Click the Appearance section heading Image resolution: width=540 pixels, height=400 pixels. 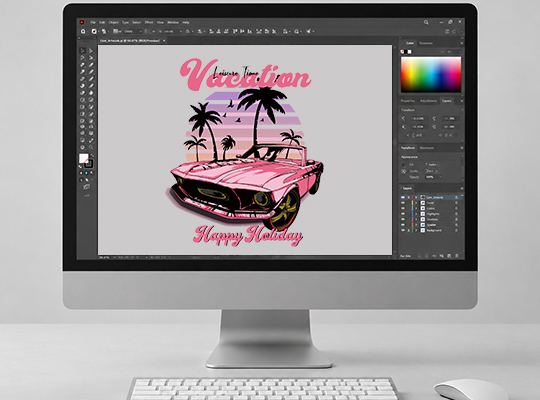tap(409, 157)
